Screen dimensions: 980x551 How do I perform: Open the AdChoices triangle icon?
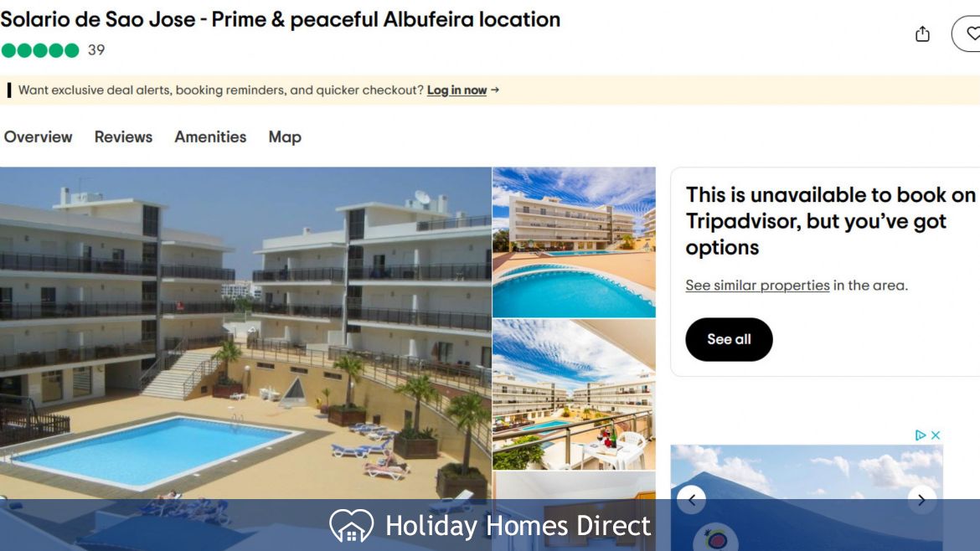tap(920, 435)
